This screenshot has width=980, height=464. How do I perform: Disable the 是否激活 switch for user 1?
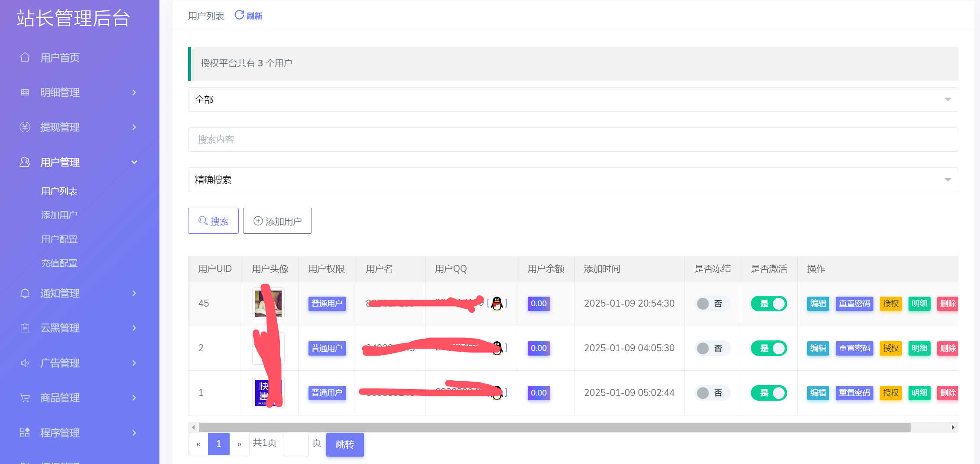click(769, 393)
